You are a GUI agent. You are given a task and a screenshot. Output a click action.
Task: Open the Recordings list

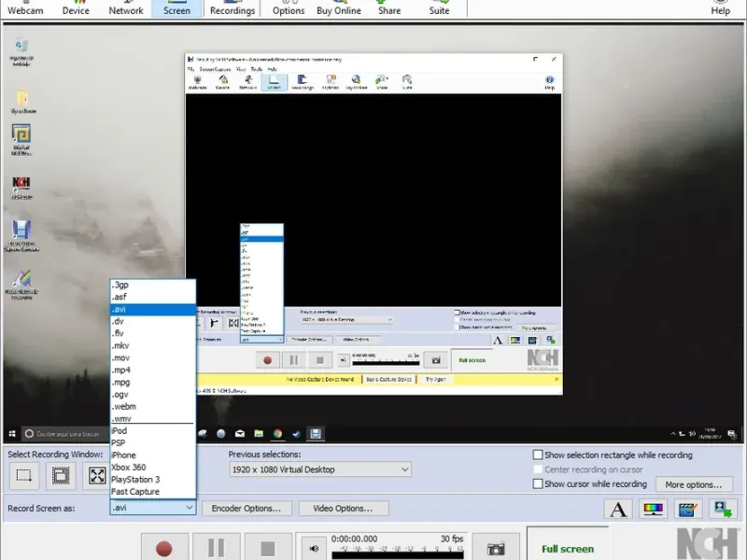pyautogui.click(x=233, y=10)
